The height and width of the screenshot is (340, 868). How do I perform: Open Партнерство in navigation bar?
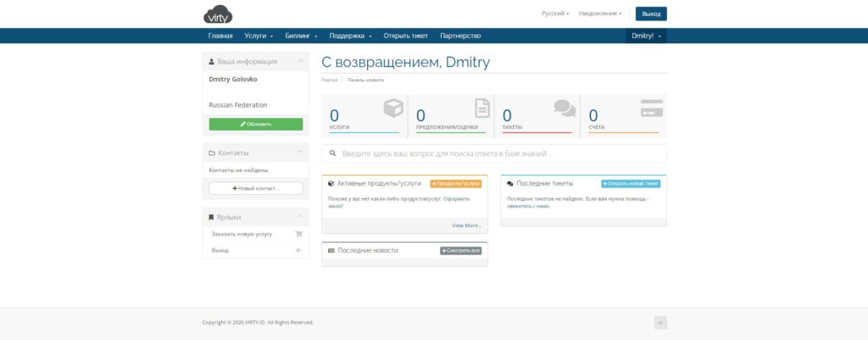coord(460,36)
